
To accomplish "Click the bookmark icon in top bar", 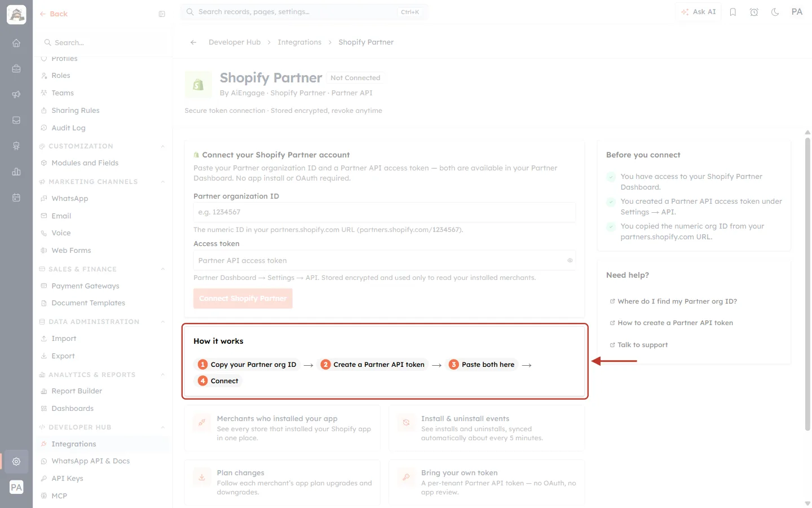I will point(733,12).
